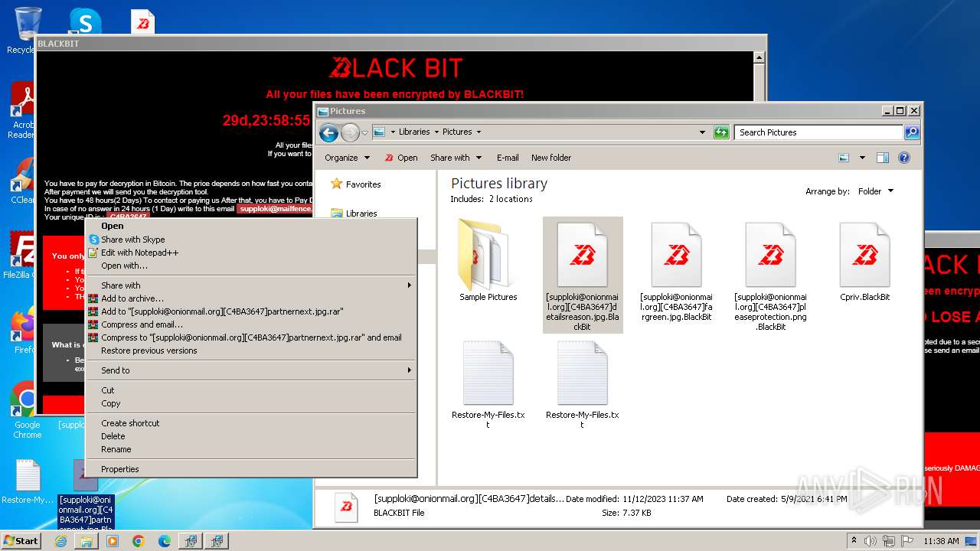Image resolution: width=980 pixels, height=551 pixels.
Task: Choose Create shortcut in context menu
Action: (x=130, y=423)
